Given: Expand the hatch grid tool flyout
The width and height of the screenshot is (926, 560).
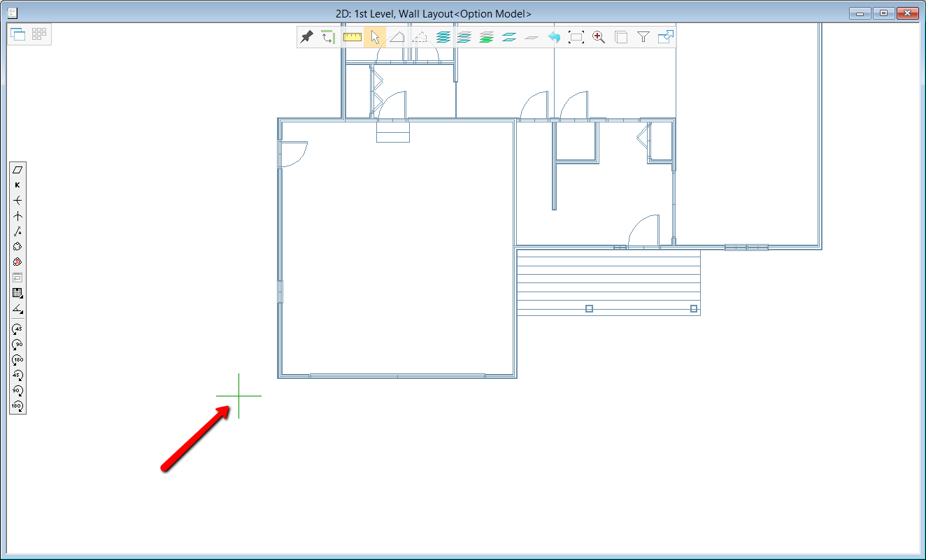Looking at the screenshot, I should (x=17, y=293).
